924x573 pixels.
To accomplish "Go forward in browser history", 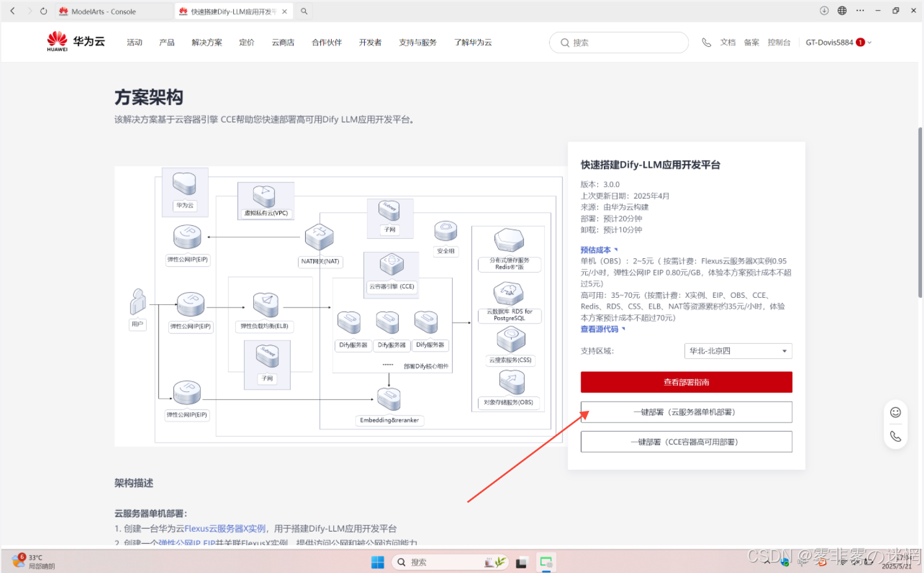I will coord(29,11).
